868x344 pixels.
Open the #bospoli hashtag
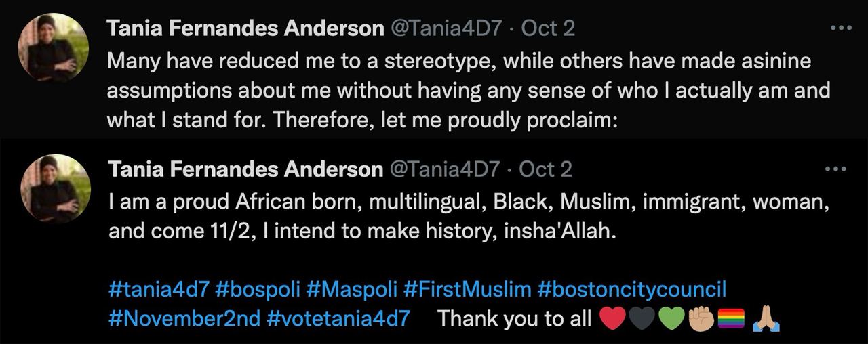click(x=258, y=290)
